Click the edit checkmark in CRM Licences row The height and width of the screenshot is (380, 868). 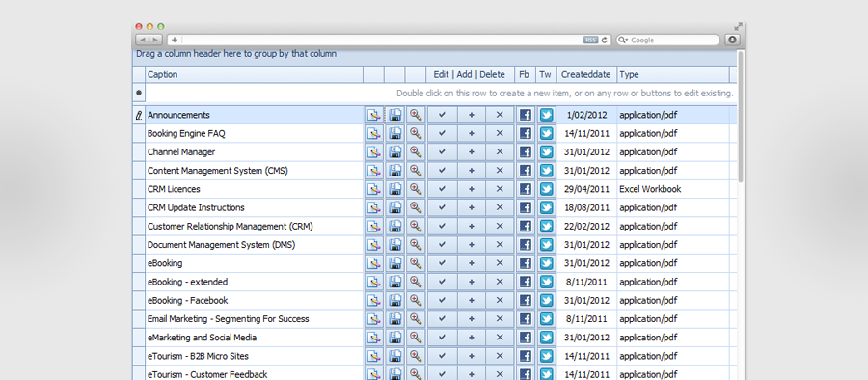(442, 189)
